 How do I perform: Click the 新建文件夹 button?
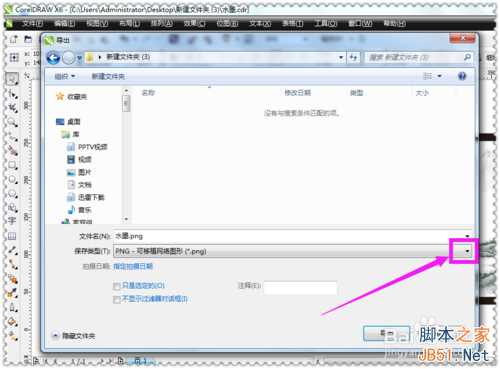pos(108,76)
